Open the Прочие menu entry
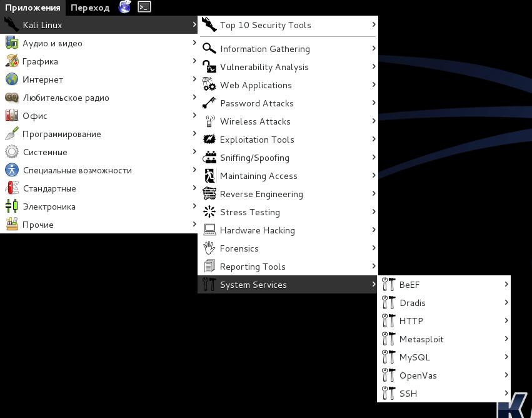The height and width of the screenshot is (418, 532). pos(99,225)
